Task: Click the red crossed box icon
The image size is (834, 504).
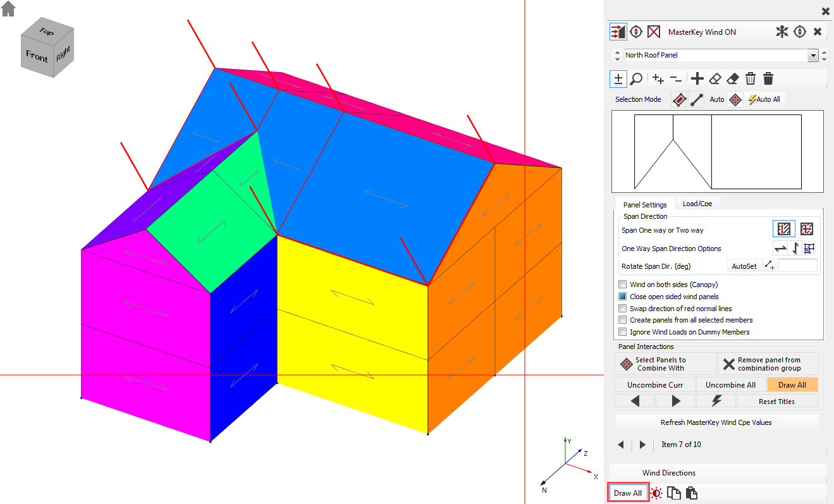Action: click(x=654, y=32)
